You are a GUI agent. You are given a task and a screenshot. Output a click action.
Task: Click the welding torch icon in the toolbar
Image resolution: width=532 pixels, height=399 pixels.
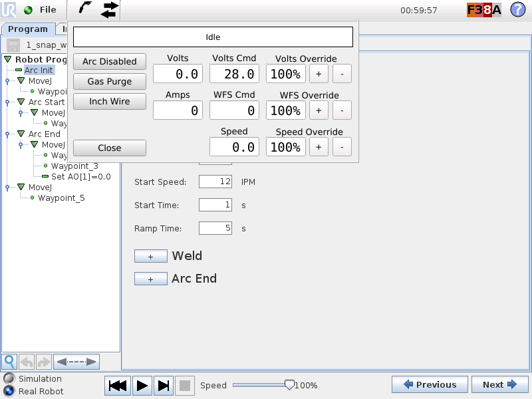85,10
